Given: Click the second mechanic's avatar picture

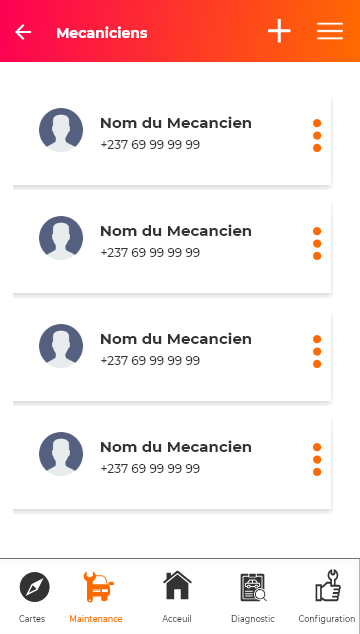Looking at the screenshot, I should point(61,238).
